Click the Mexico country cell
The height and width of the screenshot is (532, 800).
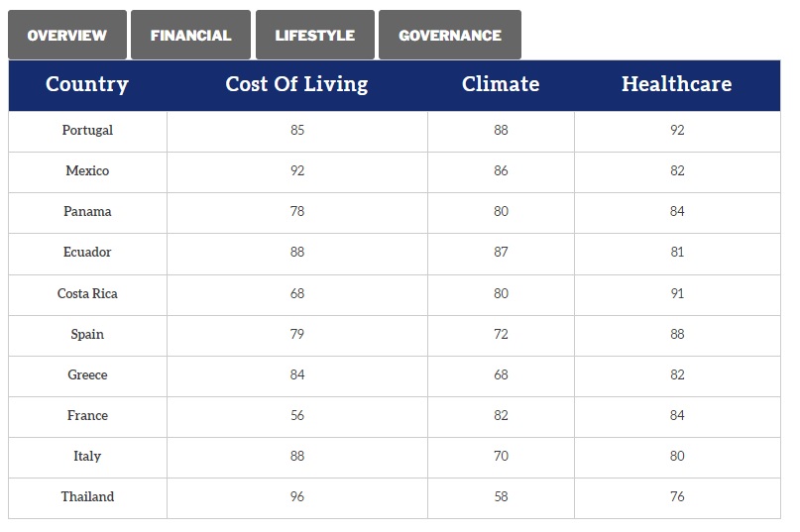(87, 171)
